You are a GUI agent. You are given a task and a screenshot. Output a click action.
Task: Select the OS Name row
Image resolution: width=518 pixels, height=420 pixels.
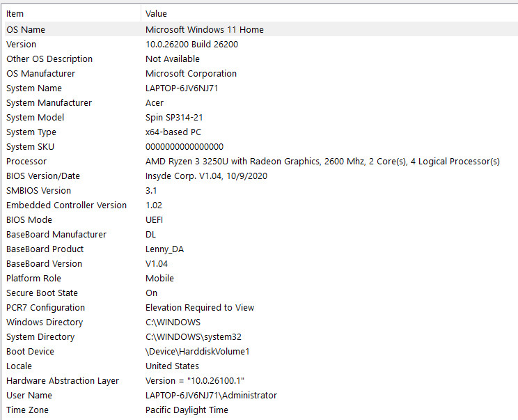261,30
